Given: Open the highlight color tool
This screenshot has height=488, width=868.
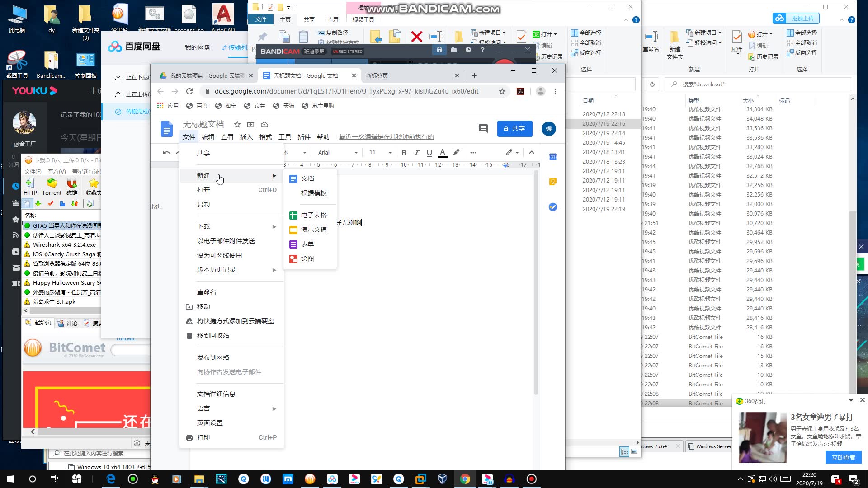Looking at the screenshot, I should (456, 152).
